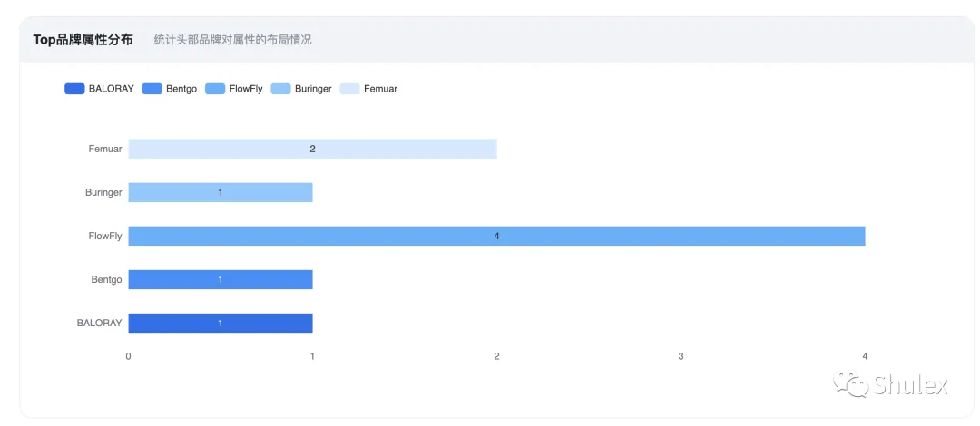Click the x-axis tick label 0
This screenshot has width=980, height=426.
click(129, 356)
